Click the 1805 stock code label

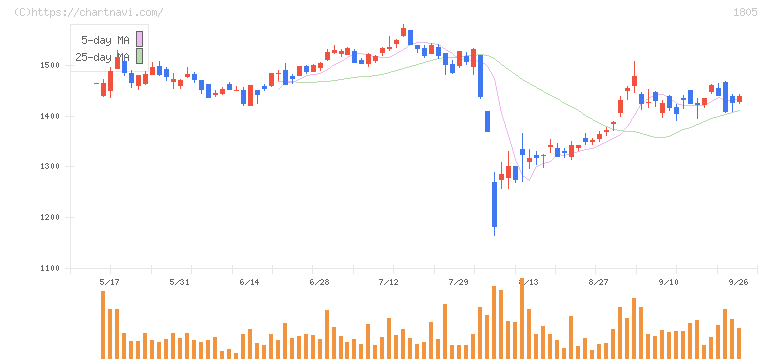point(745,12)
